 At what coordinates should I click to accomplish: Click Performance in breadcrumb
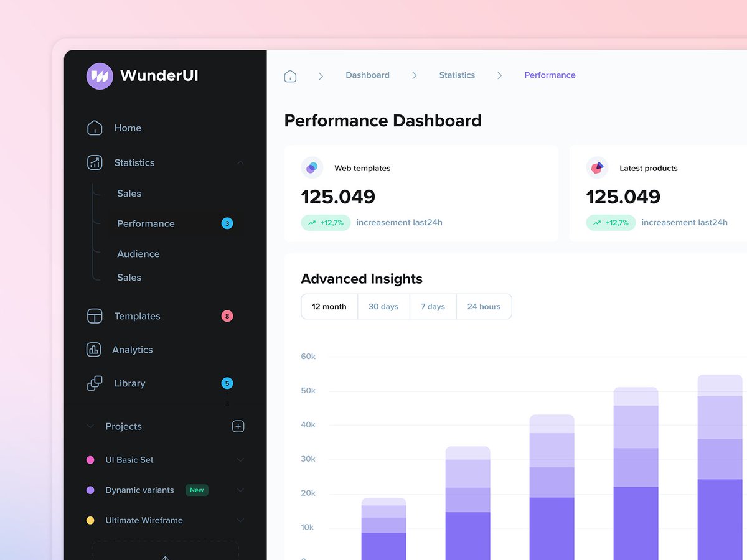(x=550, y=75)
